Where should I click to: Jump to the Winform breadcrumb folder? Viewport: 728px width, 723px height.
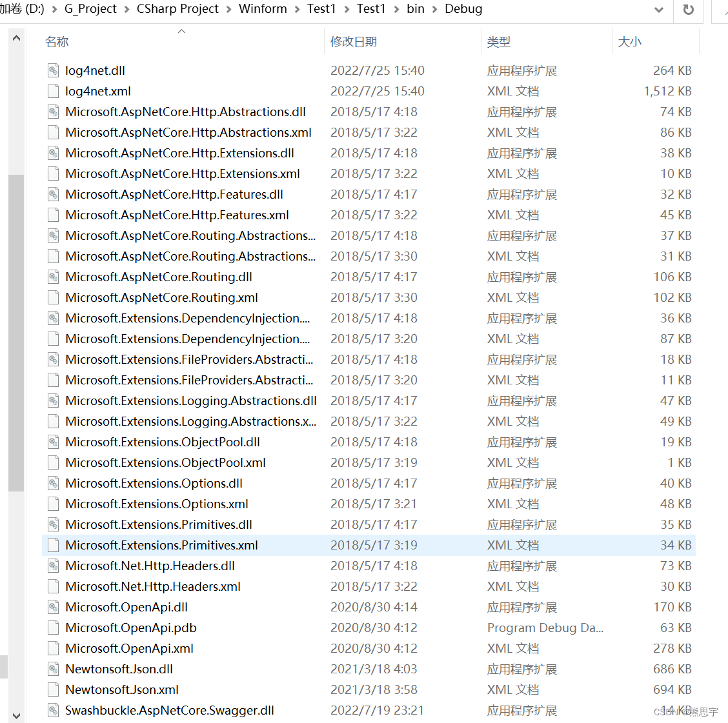[263, 9]
